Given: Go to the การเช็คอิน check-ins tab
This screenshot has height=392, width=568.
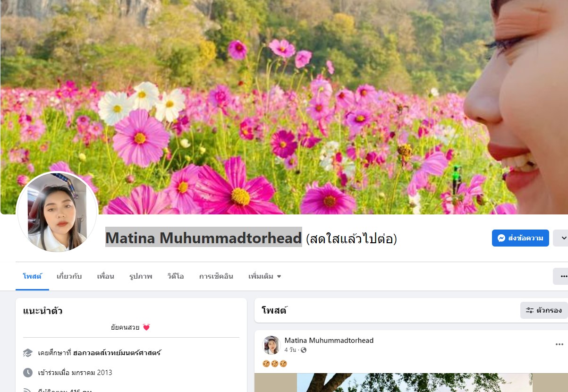Looking at the screenshot, I should coord(216,276).
